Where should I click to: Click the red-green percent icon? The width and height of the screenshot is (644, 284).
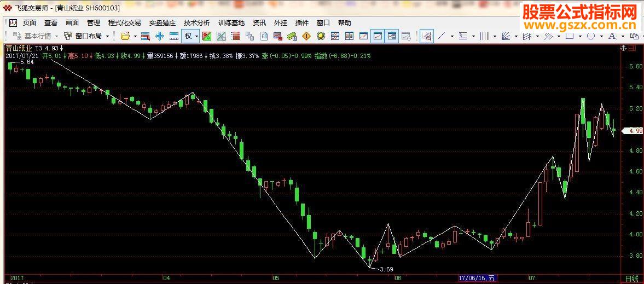coord(207,36)
